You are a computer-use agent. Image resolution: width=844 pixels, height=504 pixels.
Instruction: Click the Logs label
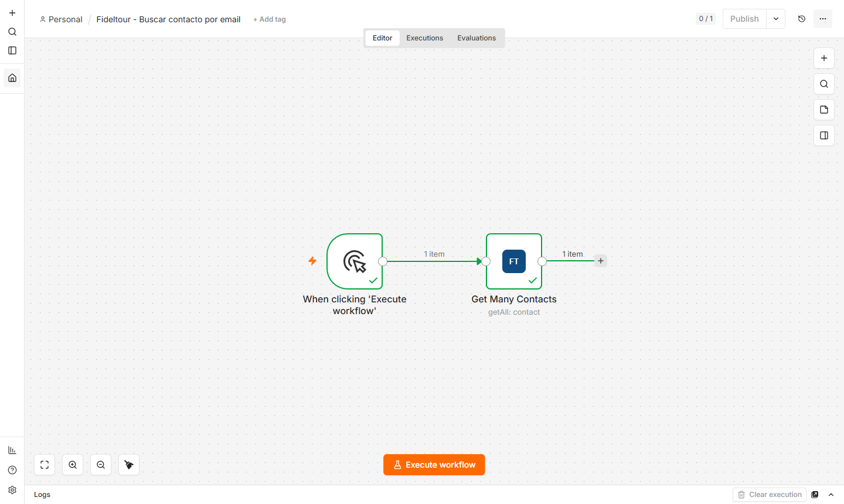coord(42,495)
